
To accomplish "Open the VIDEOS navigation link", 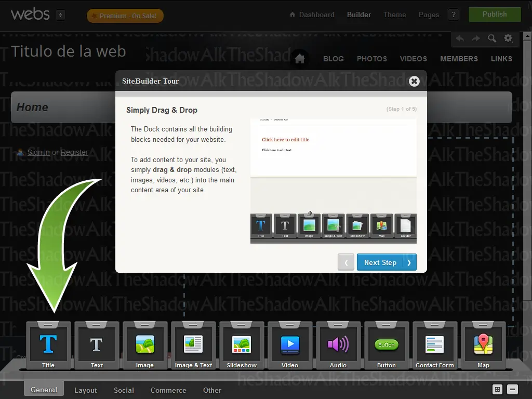I will pyautogui.click(x=413, y=59).
